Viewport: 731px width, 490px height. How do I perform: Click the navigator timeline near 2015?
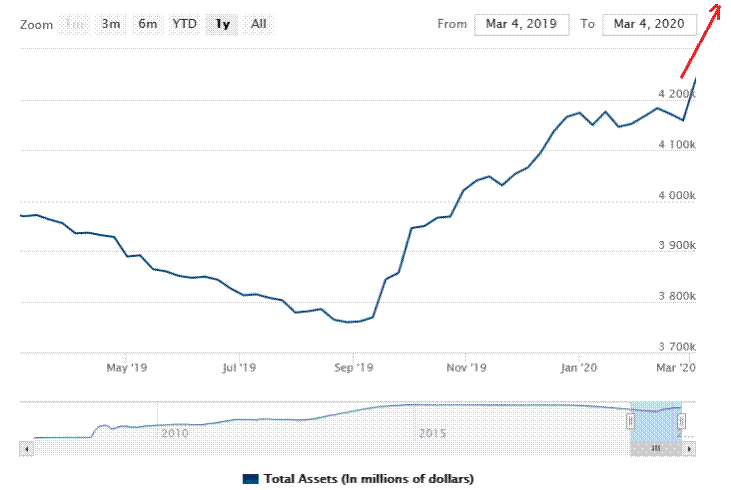coord(432,433)
